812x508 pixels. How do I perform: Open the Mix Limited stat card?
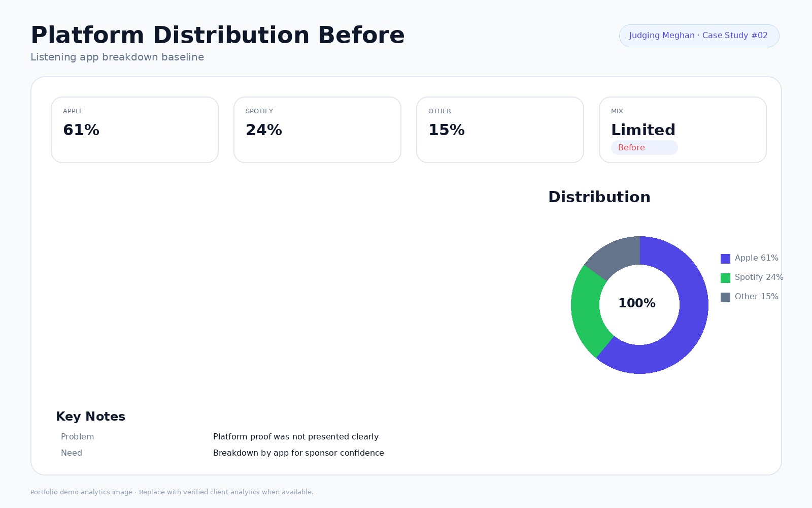pyautogui.click(x=683, y=130)
